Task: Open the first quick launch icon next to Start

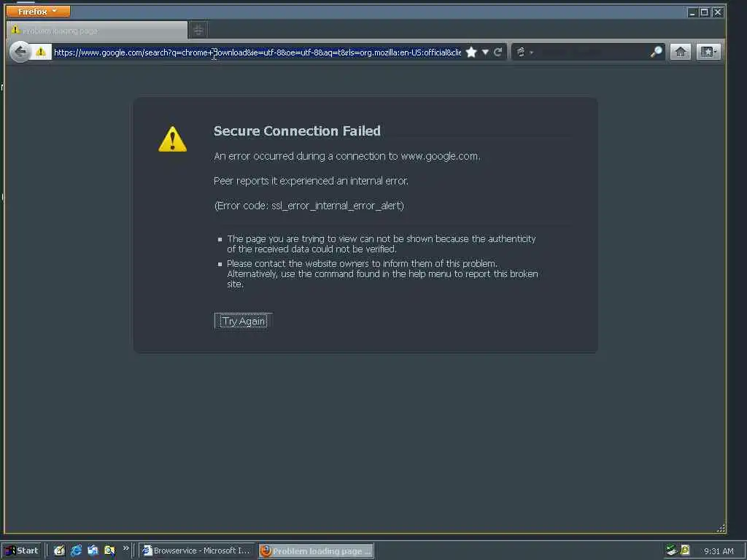Action: pos(59,551)
